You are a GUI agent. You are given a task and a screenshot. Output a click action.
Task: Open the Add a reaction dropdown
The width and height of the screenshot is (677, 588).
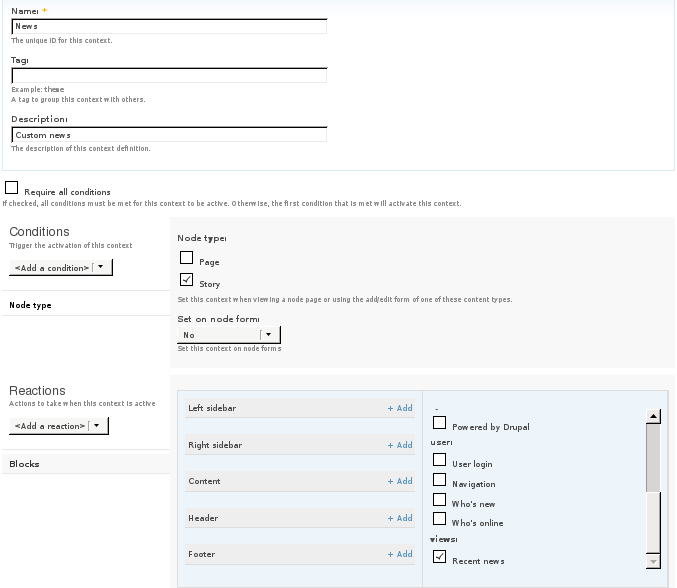pyautogui.click(x=59, y=426)
